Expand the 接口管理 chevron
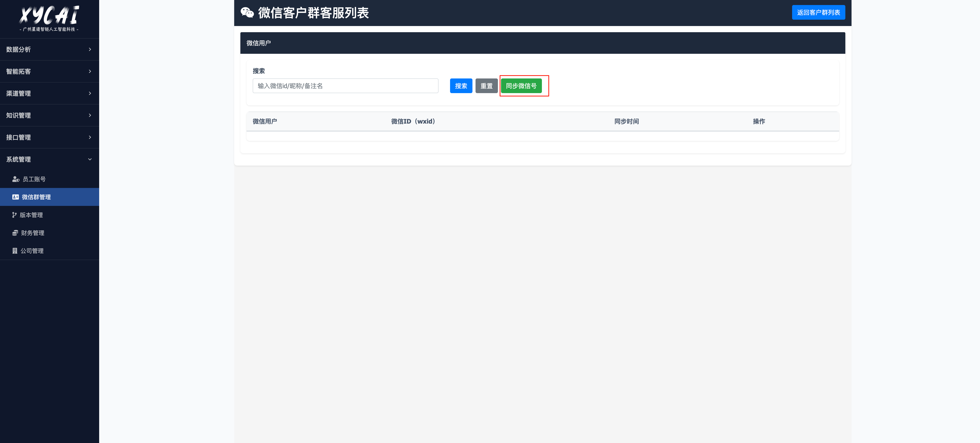 coord(90,137)
